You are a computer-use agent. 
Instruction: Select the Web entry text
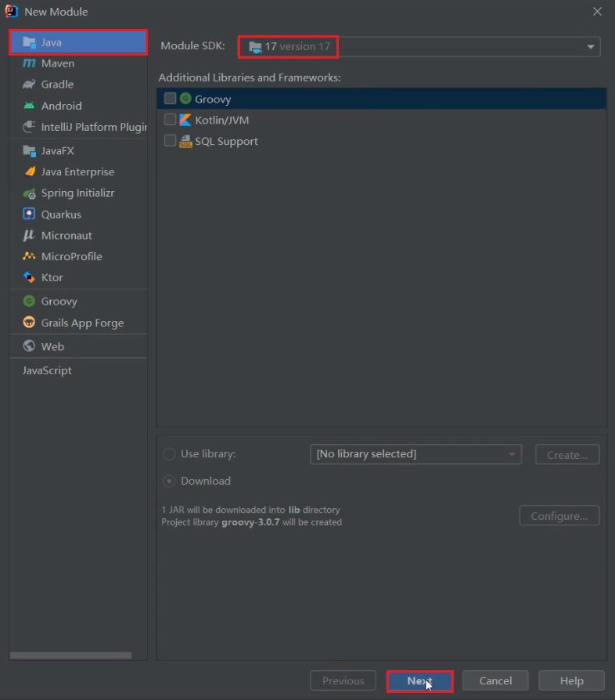[52, 346]
